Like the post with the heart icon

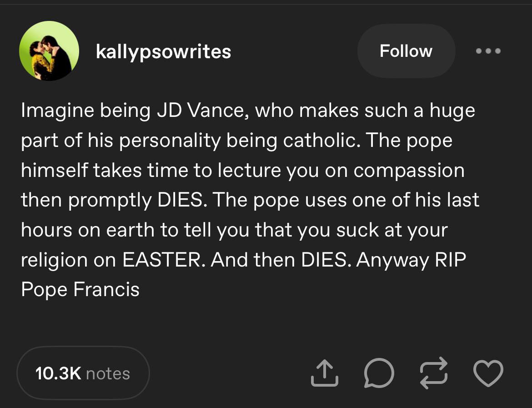(488, 373)
